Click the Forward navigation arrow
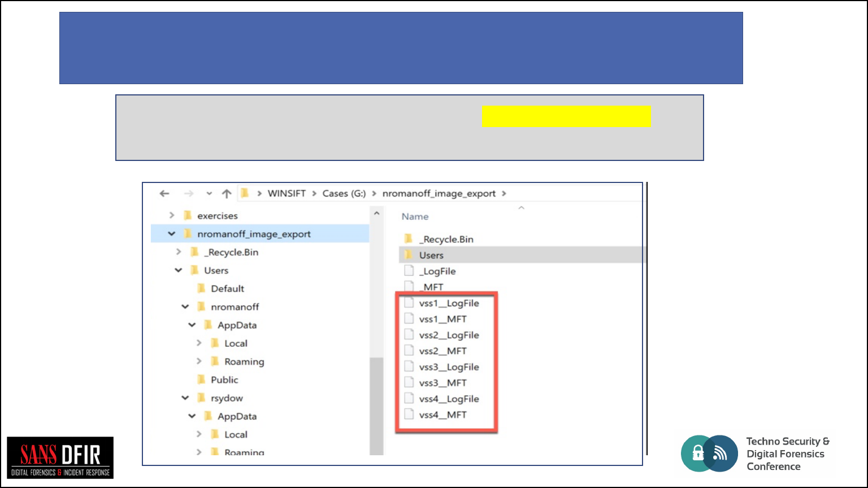This screenshot has width=868, height=488. [188, 193]
